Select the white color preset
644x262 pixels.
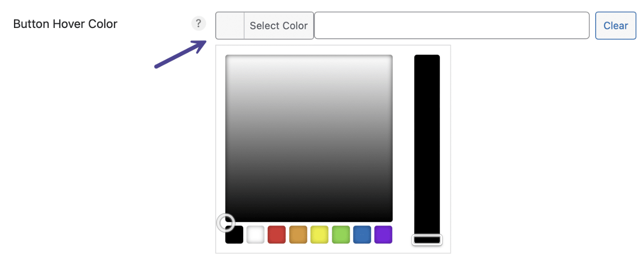pyautogui.click(x=255, y=234)
